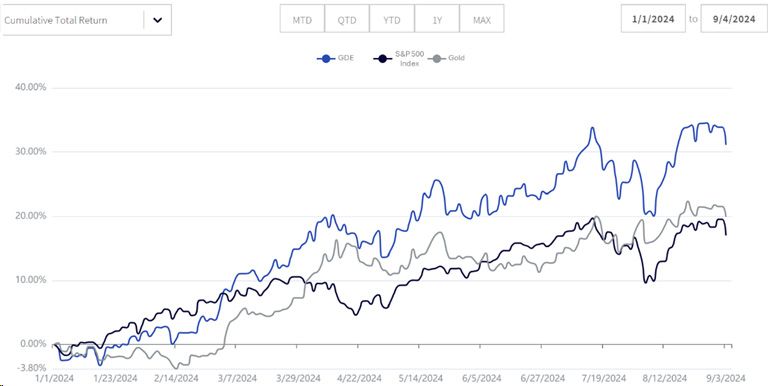Choose the 1Y range button
The image size is (768, 386).
click(x=437, y=20)
